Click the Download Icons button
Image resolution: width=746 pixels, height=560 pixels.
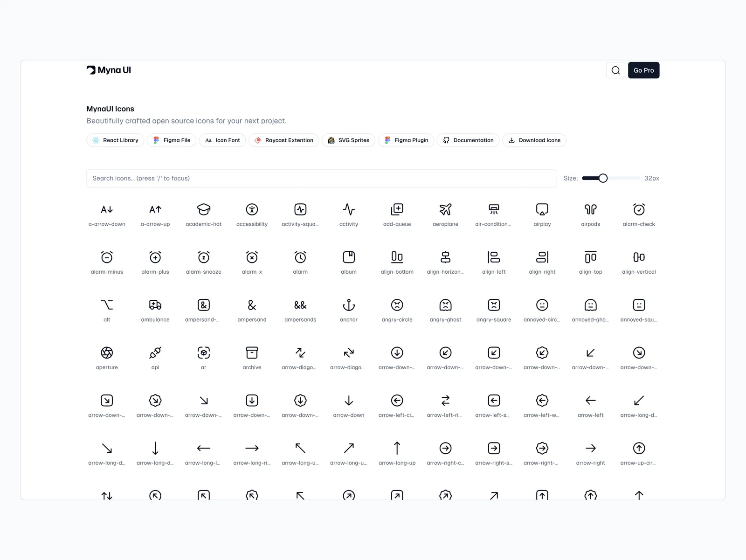(x=534, y=140)
